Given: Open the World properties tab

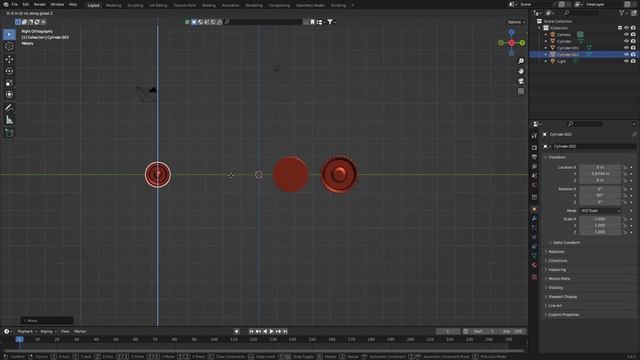Looking at the screenshot, I should pyautogui.click(x=534, y=185).
